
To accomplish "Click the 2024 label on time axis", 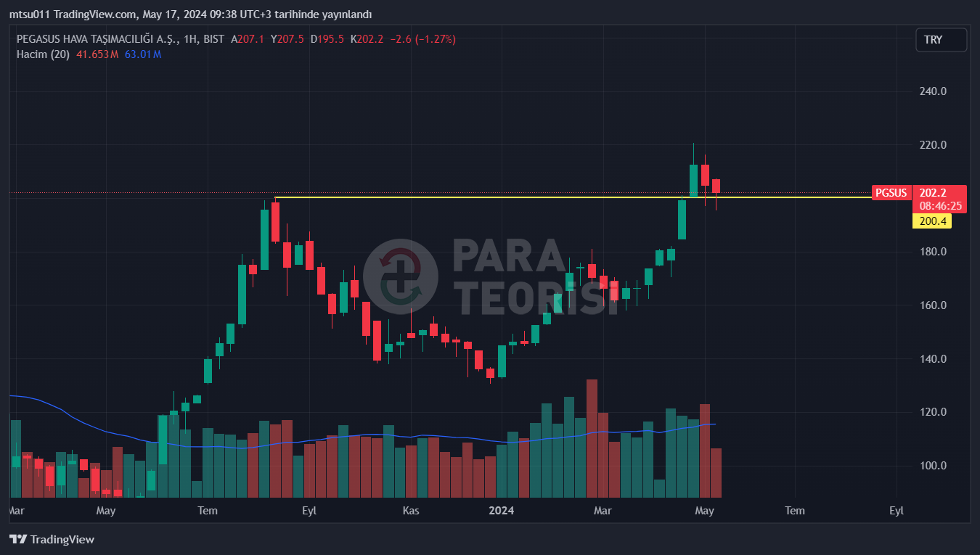I will pos(501,511).
